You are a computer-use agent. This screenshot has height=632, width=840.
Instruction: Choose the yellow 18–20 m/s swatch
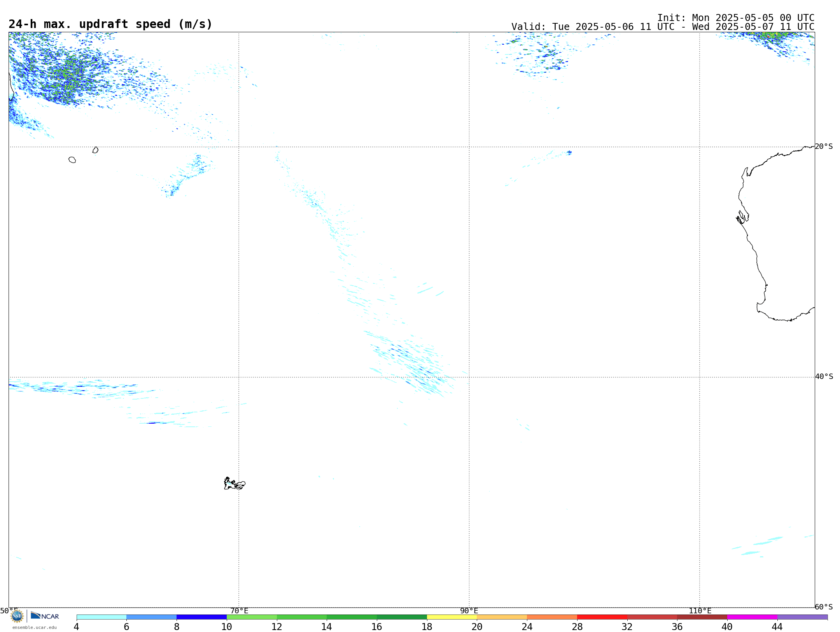452,617
